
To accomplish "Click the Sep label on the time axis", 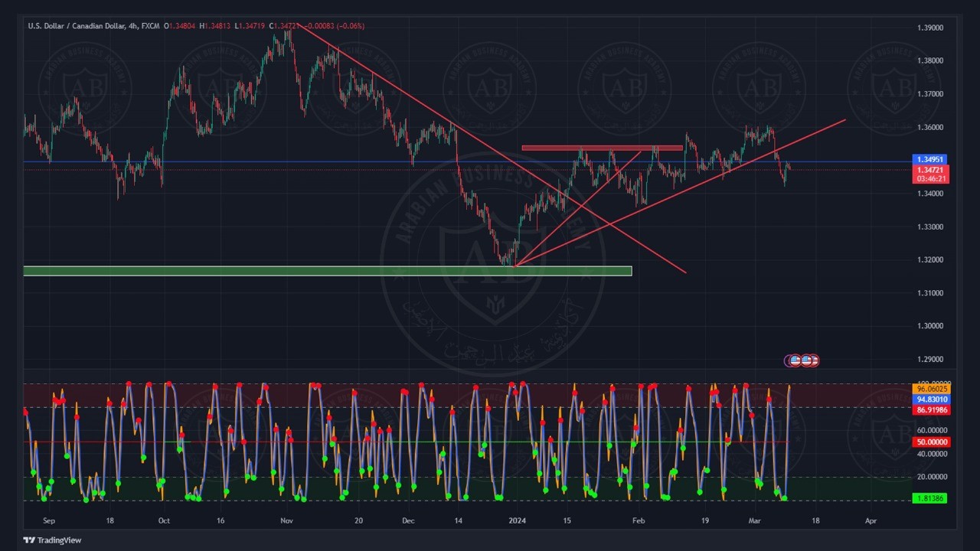I will (x=49, y=520).
